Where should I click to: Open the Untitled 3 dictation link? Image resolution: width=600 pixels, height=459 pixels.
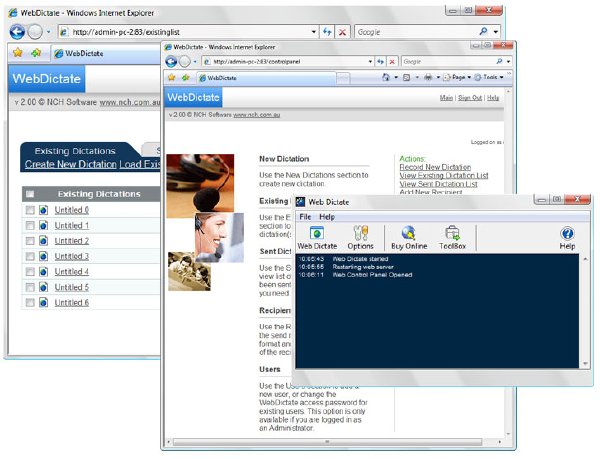click(72, 256)
